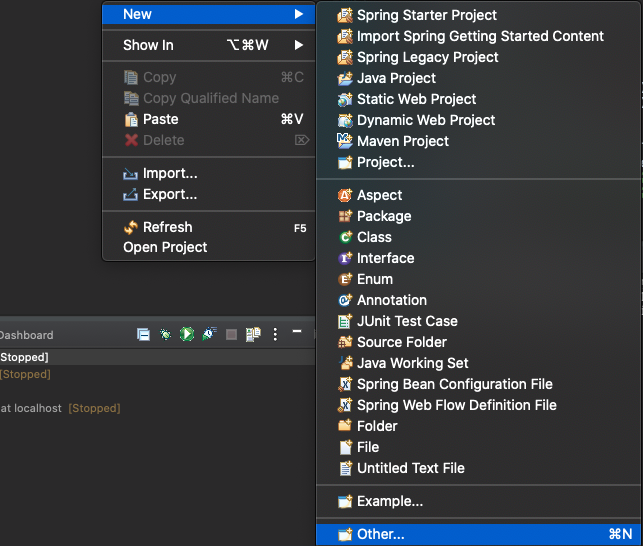The width and height of the screenshot is (643, 546).
Task: Choose File in New submenu
Action: tap(479, 447)
